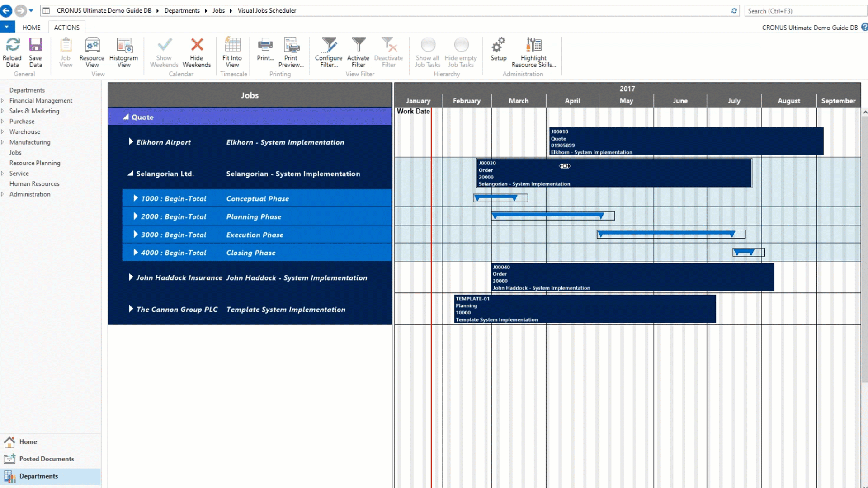Click Hide Weekends red X icon
868x488 pixels.
tap(197, 44)
